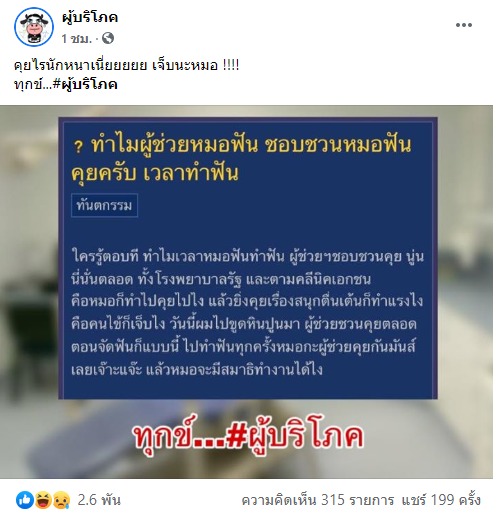
Task: Click the red ทุกข์...#ผู้บริโภค text on image
Action: tap(248, 435)
